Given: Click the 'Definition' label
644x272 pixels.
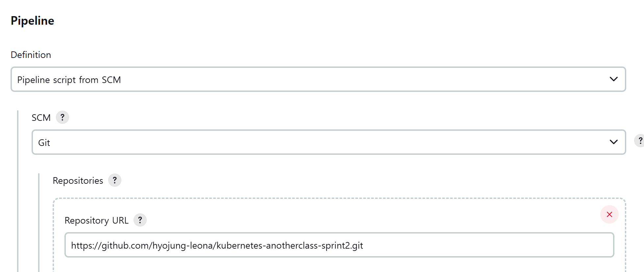Looking at the screenshot, I should tap(31, 55).
